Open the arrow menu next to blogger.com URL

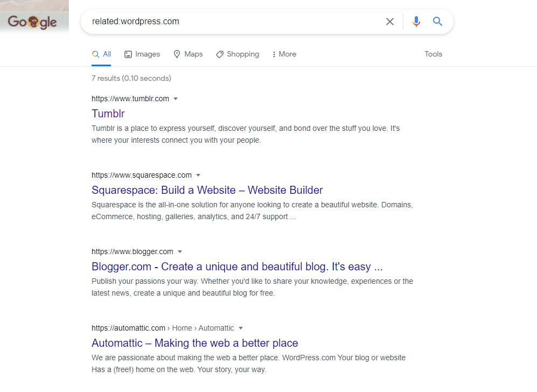180,252
